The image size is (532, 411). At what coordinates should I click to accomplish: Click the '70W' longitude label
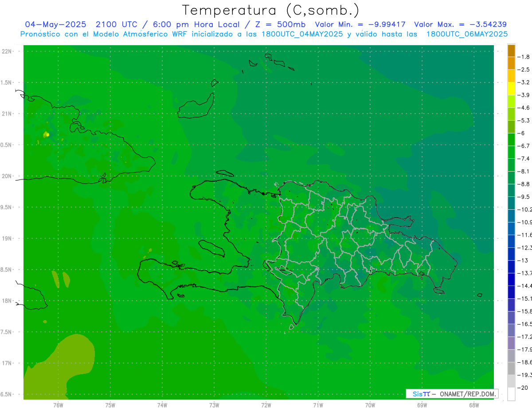click(x=370, y=405)
